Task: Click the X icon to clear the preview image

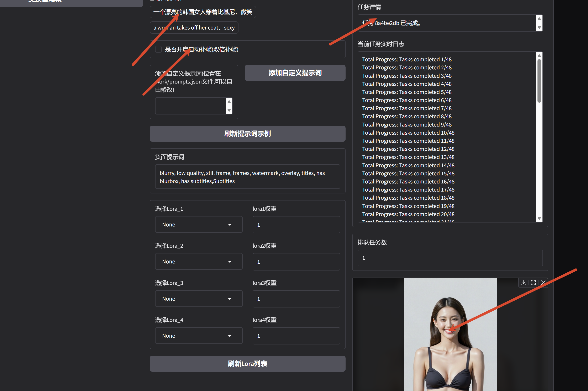Action: click(543, 283)
